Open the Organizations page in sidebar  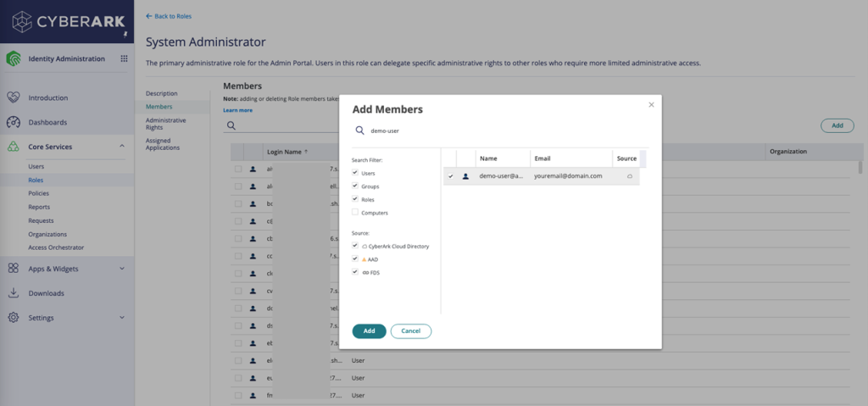[x=47, y=234]
